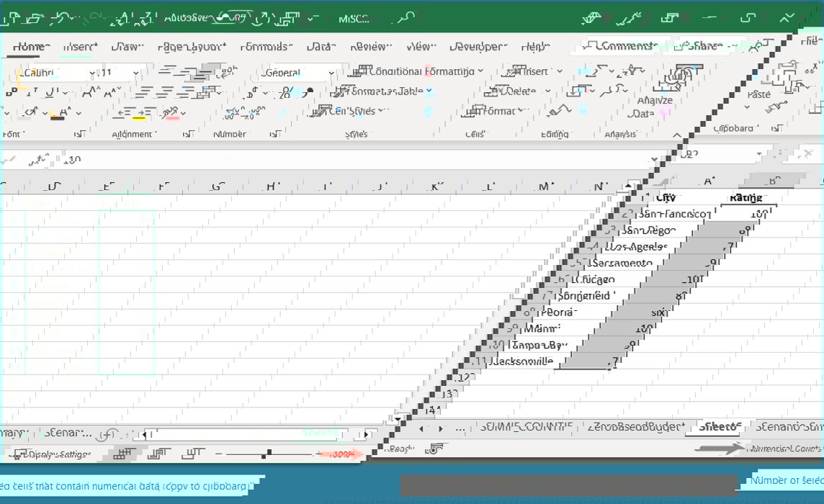Toggle Italic formatting
The height and width of the screenshot is (504, 824).
tap(31, 93)
